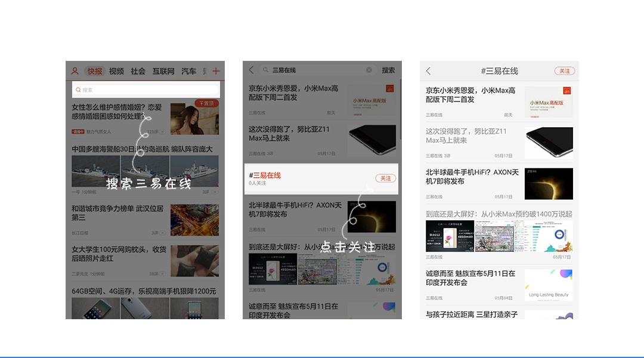644x358 pixels.
Task: Open the Long-Lasting Beauty thumbnail
Action: click(x=549, y=285)
